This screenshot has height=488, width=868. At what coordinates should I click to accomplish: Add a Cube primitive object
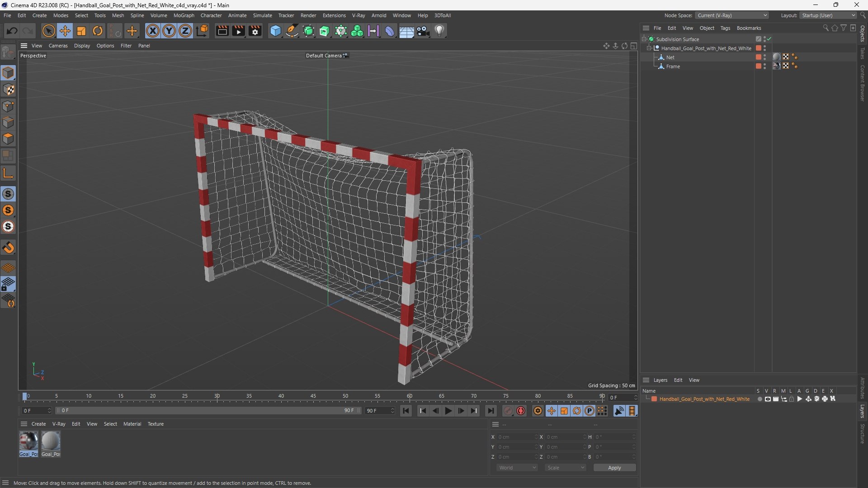click(275, 31)
